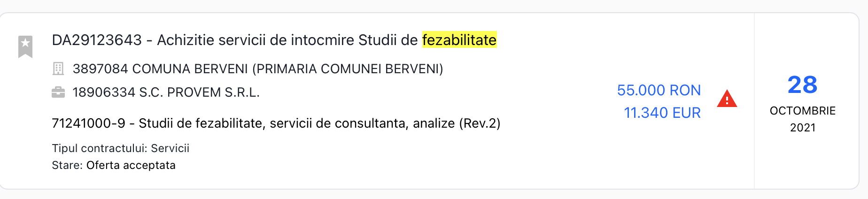This screenshot has height=199, width=868.
Task: Click the authority fiscal code 3897084
Action: pyautogui.click(x=100, y=69)
